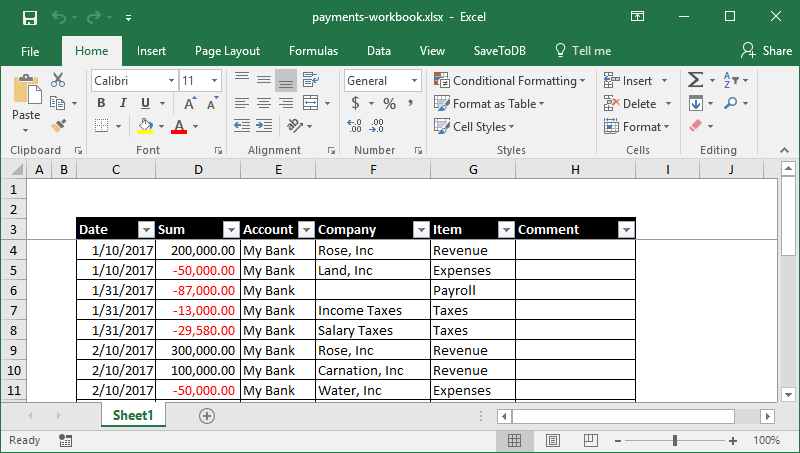Image resolution: width=800 pixels, height=453 pixels.
Task: Switch to the Formulas tab
Action: click(x=313, y=51)
